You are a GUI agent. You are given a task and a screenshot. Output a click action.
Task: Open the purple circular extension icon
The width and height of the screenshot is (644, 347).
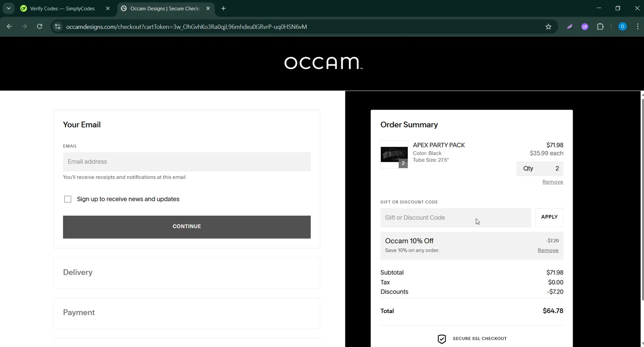pos(585,27)
